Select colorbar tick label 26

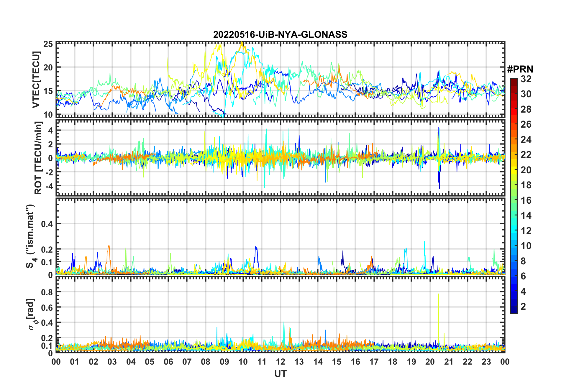point(526,124)
